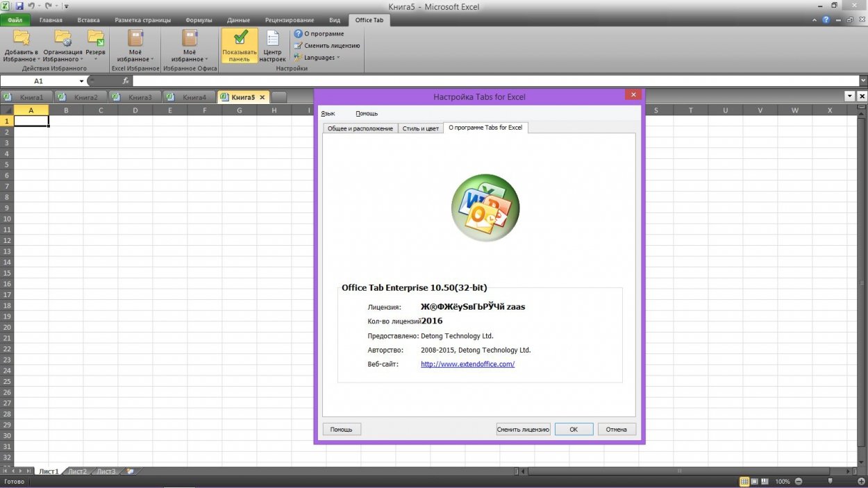
Task: Click the Save icon in quick access toolbar
Action: (x=19, y=6)
